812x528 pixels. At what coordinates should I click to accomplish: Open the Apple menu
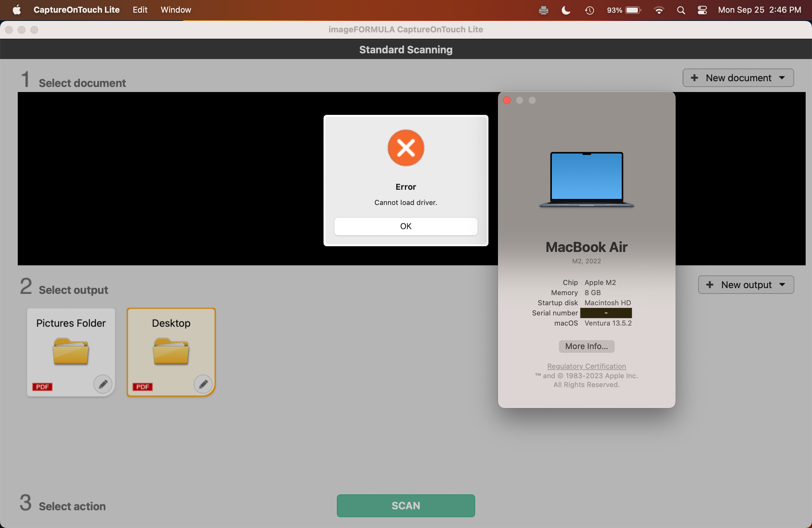16,10
